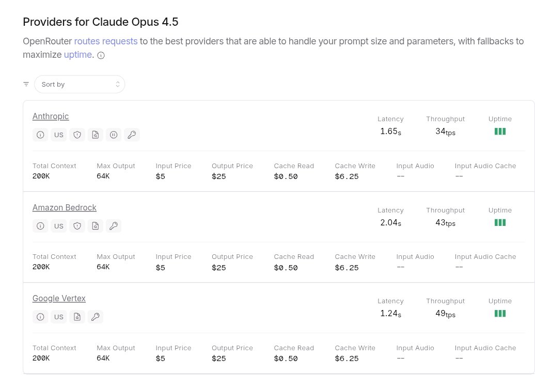Click the shield icon under Amazon Bedrock
This screenshot has width=535, height=392.
[77, 226]
